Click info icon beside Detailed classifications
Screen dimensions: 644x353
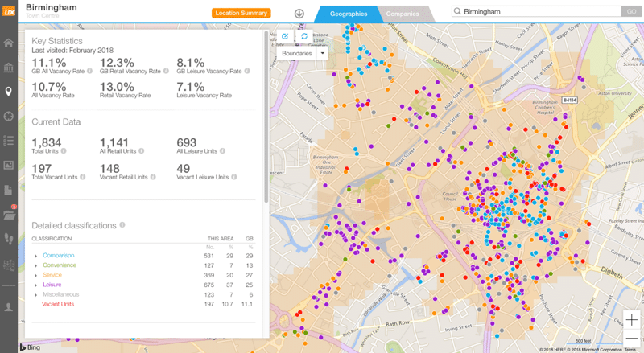coord(122,225)
